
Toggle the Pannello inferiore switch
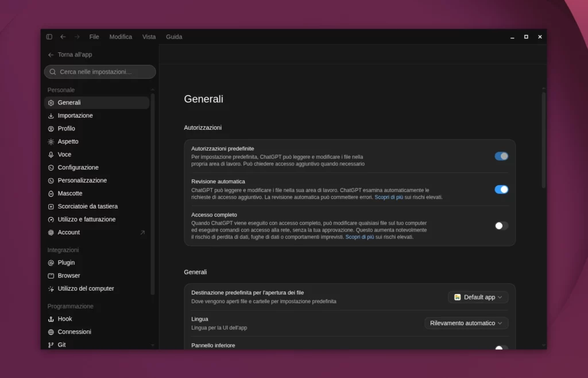pos(501,348)
